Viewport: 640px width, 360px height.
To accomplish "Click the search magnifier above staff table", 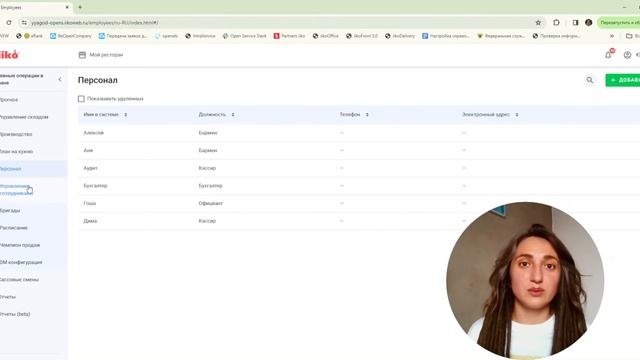I will (x=590, y=80).
